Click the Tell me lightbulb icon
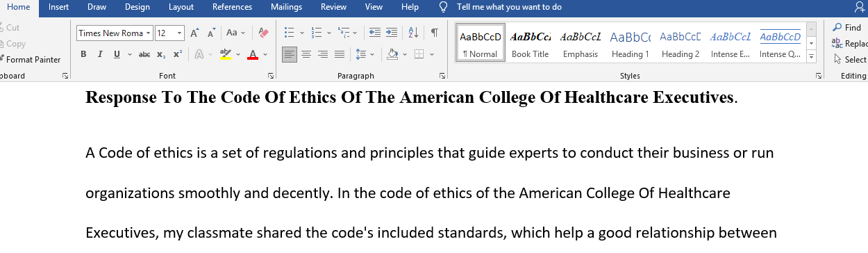The width and height of the screenshot is (868, 253). pos(444,7)
